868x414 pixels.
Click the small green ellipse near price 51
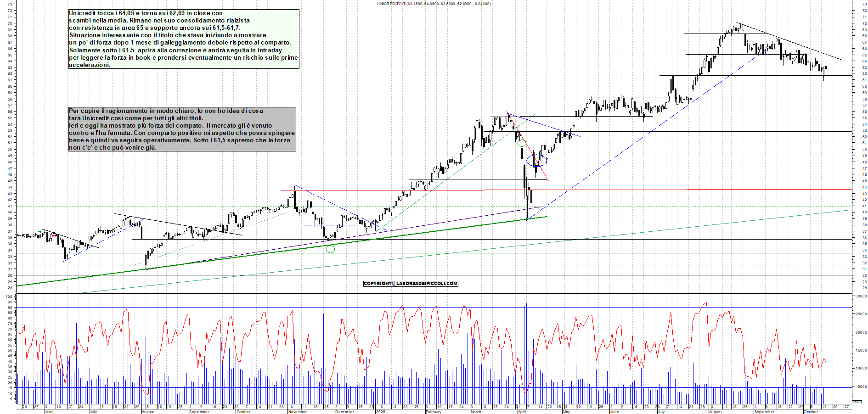pos(522,143)
